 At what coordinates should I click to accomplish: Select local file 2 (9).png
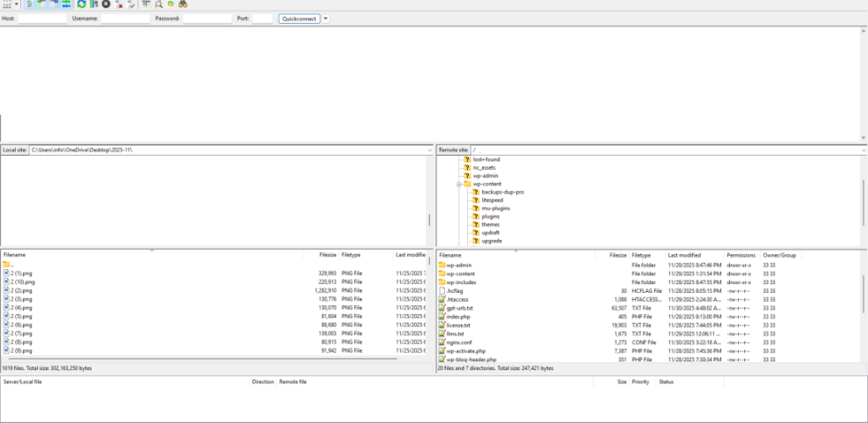21,351
